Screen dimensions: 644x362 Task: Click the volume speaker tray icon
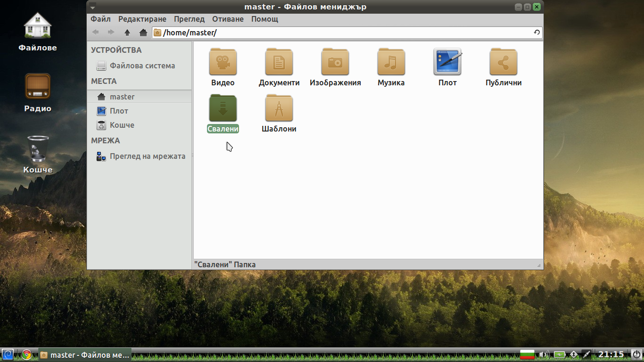pos(544,354)
